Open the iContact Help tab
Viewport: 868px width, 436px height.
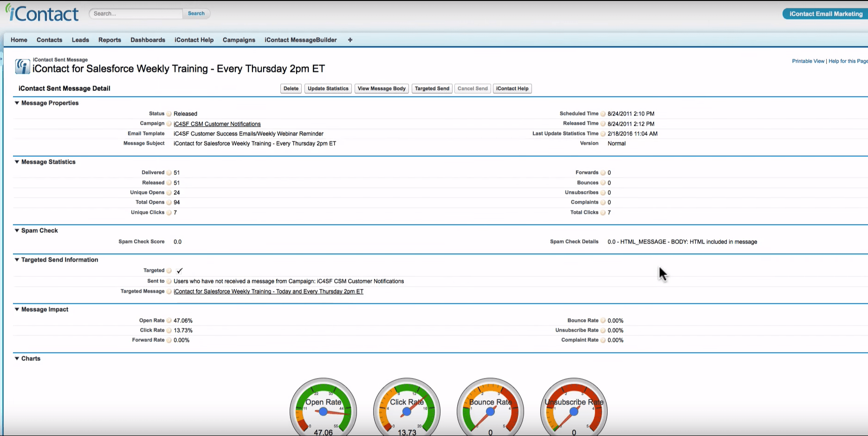coord(194,40)
